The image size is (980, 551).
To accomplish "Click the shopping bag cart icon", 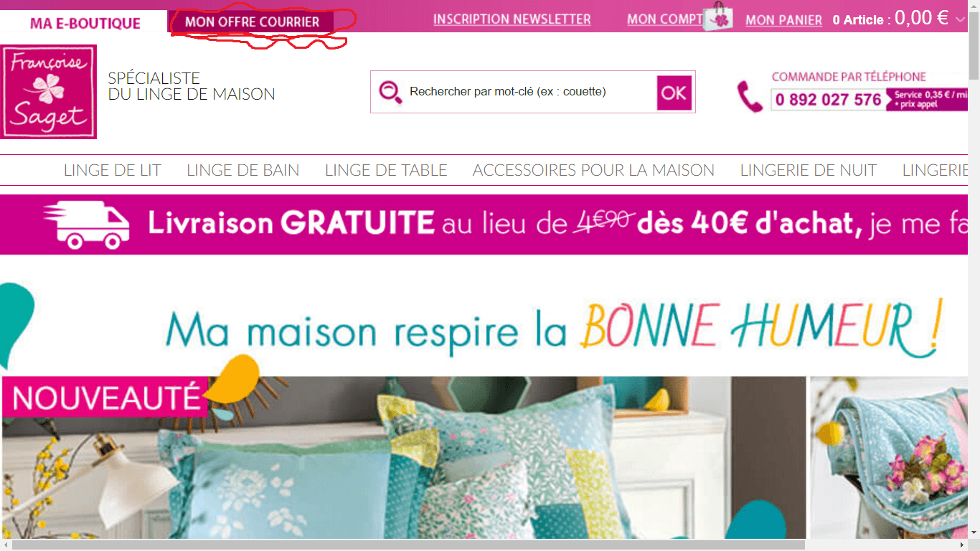I will coord(717,17).
